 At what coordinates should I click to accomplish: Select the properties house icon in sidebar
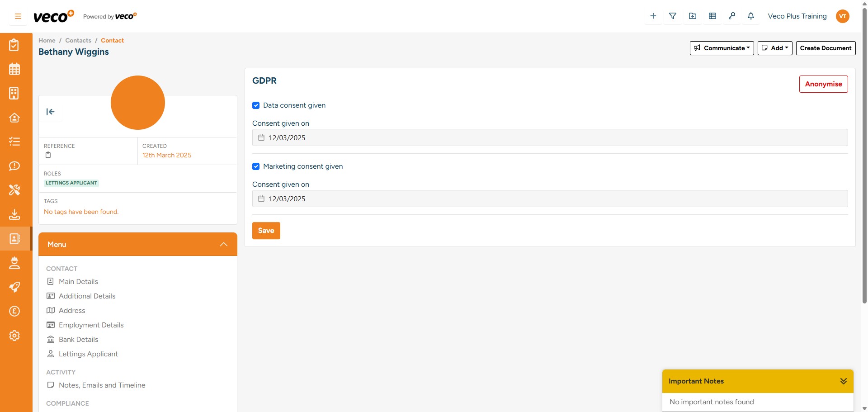click(14, 118)
